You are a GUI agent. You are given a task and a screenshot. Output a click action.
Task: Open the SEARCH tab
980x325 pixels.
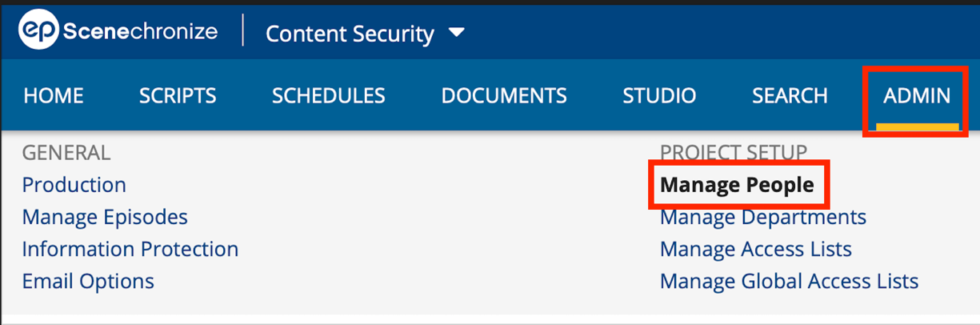click(790, 96)
